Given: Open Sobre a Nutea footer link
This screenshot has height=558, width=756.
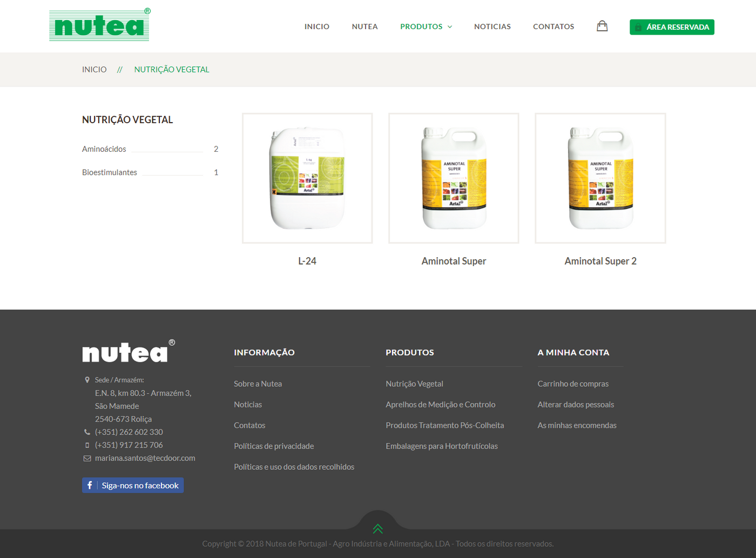Looking at the screenshot, I should point(258,384).
